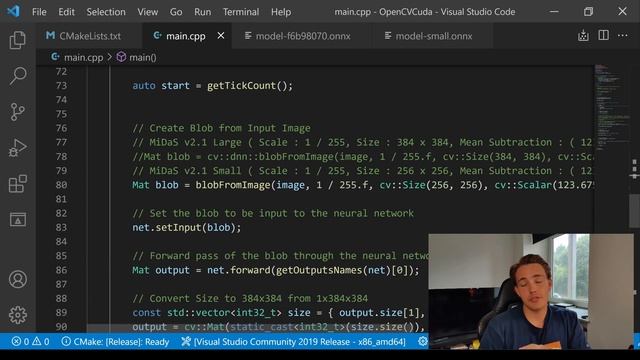Viewport: 640px width, 360px height.
Task: Click blobFromImage call on line 80
Action: click(x=233, y=185)
